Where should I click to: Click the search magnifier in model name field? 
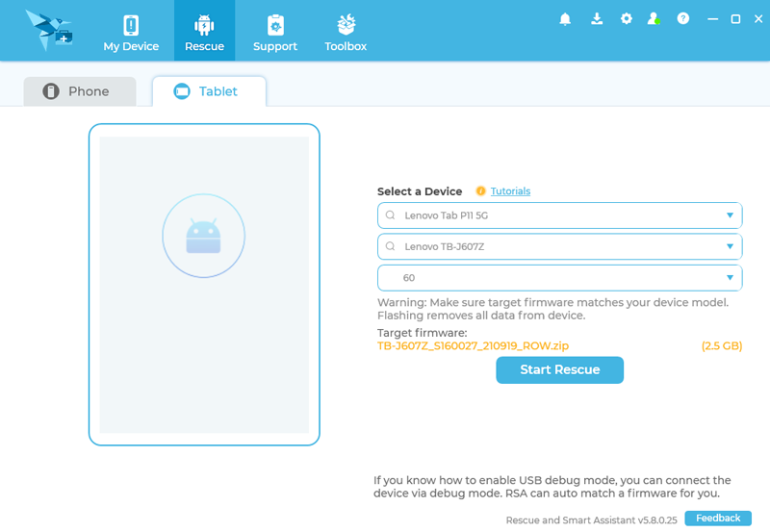coord(390,246)
